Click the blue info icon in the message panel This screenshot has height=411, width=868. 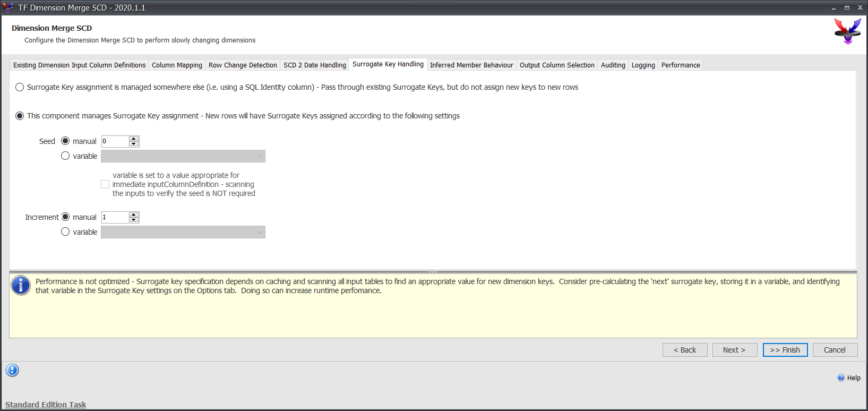pyautogui.click(x=21, y=286)
